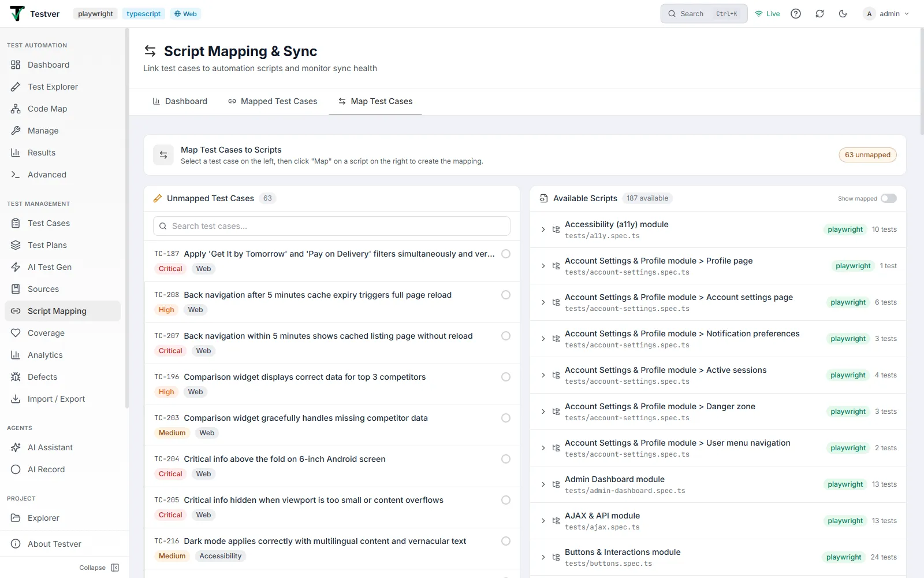Select test case TC-205 radio button

point(506,500)
